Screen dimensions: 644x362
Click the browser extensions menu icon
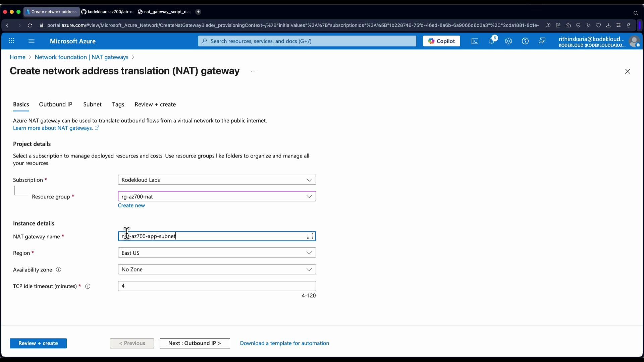[x=619, y=25]
